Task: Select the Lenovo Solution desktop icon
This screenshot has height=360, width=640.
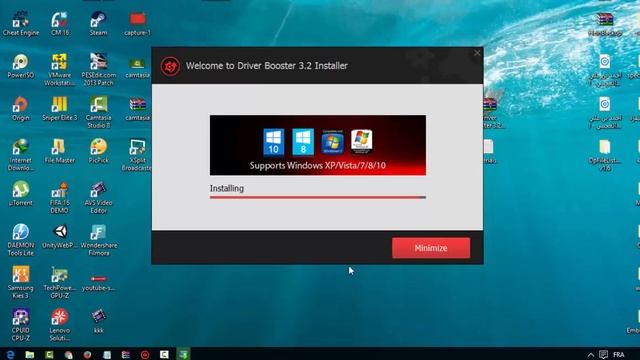Action: pyautogui.click(x=60, y=325)
